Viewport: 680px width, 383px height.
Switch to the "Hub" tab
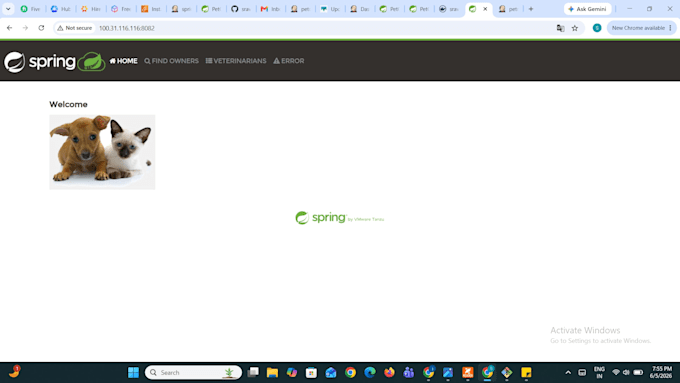click(60, 9)
